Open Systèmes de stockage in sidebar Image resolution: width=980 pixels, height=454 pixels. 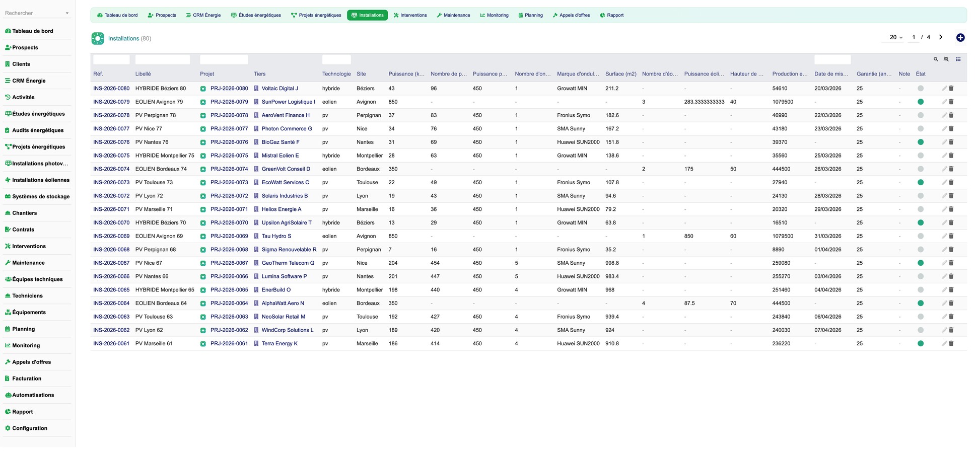click(37, 197)
